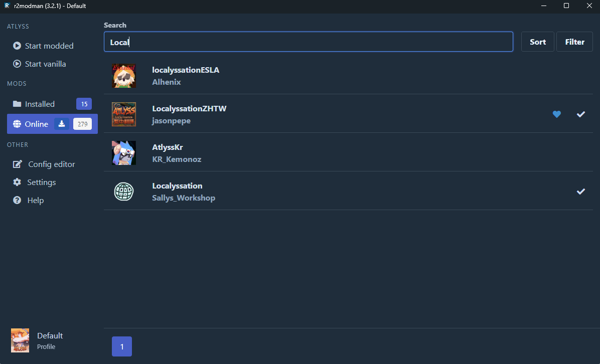This screenshot has height=364, width=600.
Task: Select the Online mods tab
Action: 52,124
